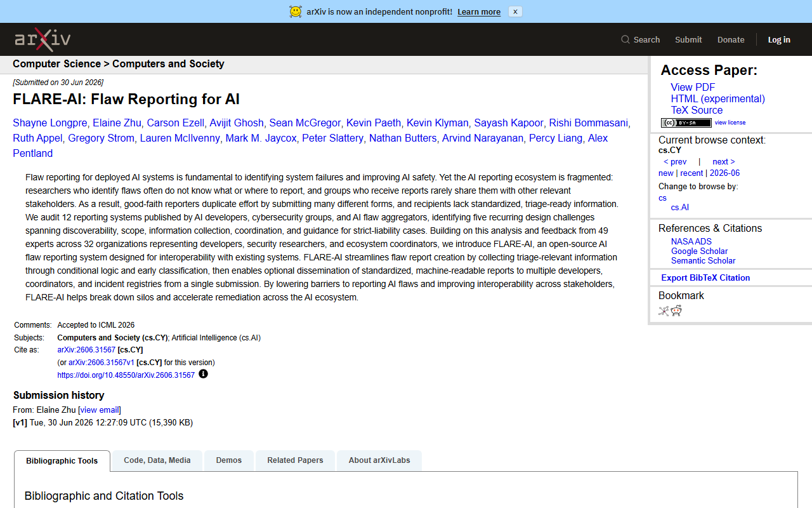Screen dimensions: 812x508
Task: Open author Elaine Zhu link
Action: (117, 123)
